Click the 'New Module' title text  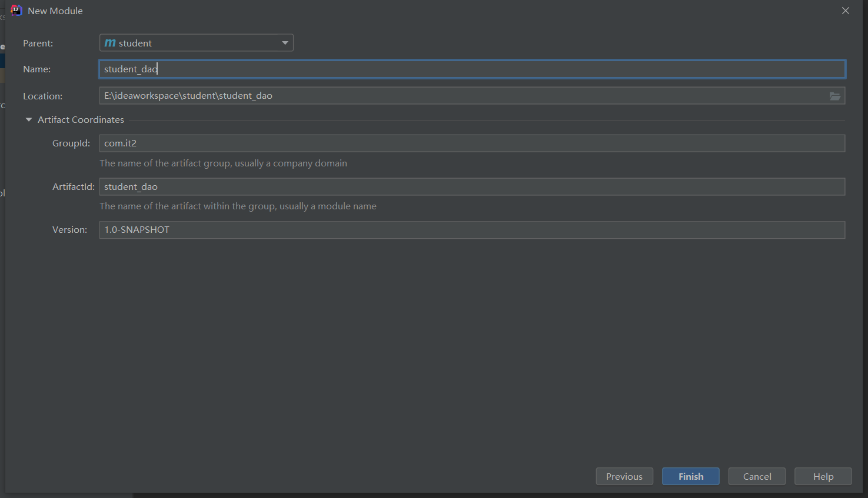click(x=55, y=11)
